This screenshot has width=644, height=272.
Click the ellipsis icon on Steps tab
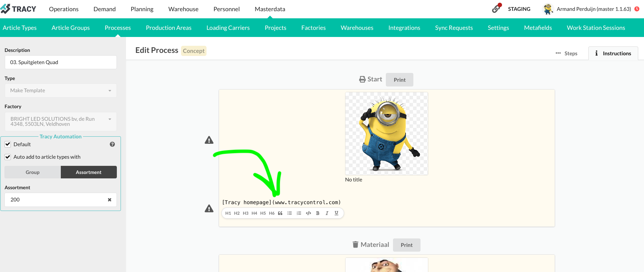coord(558,53)
